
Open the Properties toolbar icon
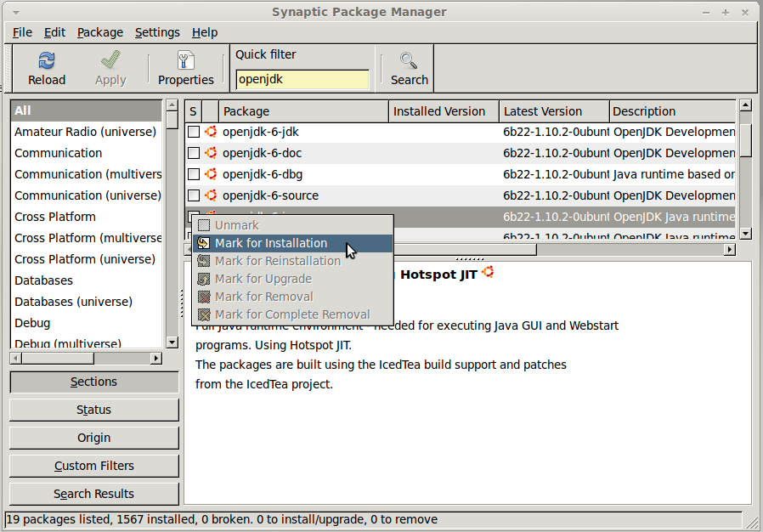tap(185, 61)
